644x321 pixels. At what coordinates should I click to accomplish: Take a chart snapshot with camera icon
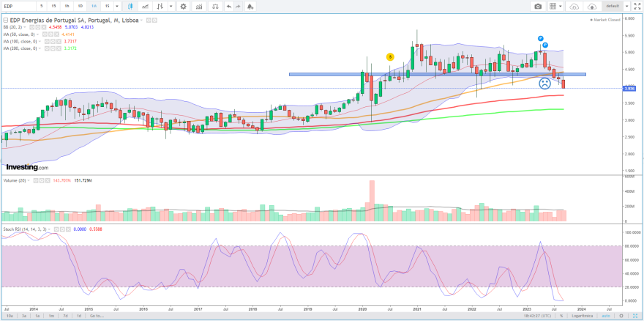click(538, 6)
